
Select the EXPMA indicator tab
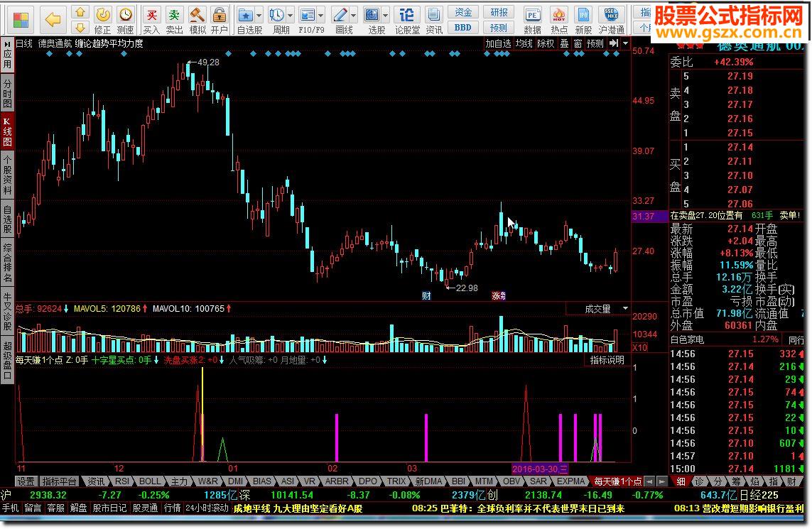coord(570,481)
